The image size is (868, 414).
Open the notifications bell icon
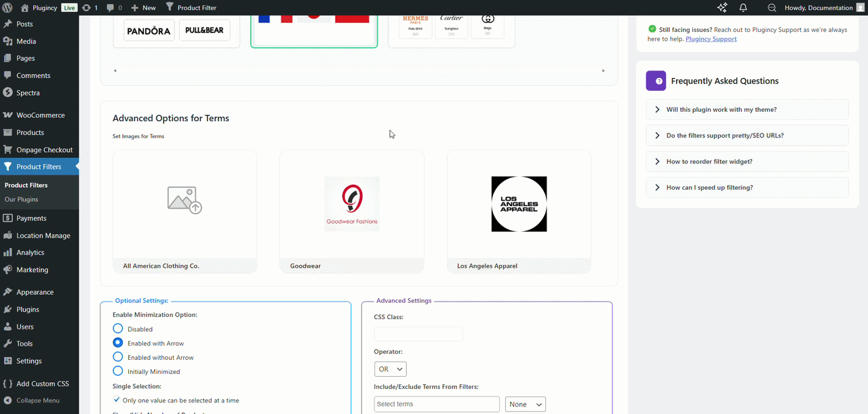pyautogui.click(x=743, y=7)
